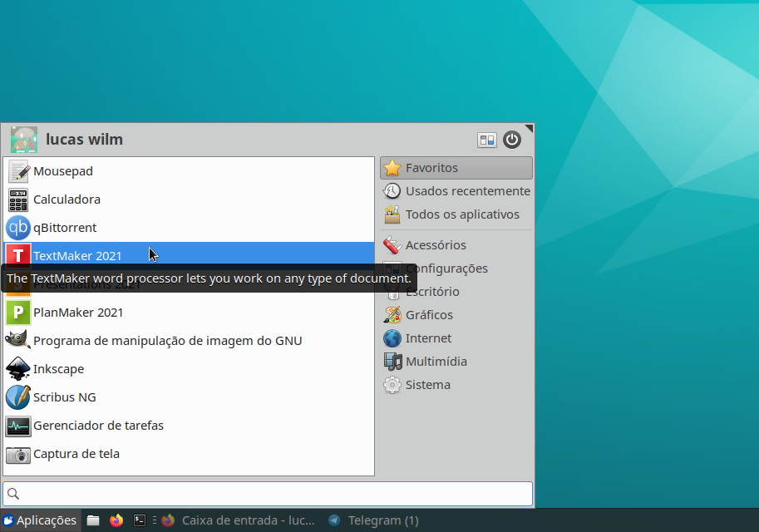Viewport: 759px width, 532px height.
Task: Open Gerenciador de tarefas
Action: click(x=98, y=426)
